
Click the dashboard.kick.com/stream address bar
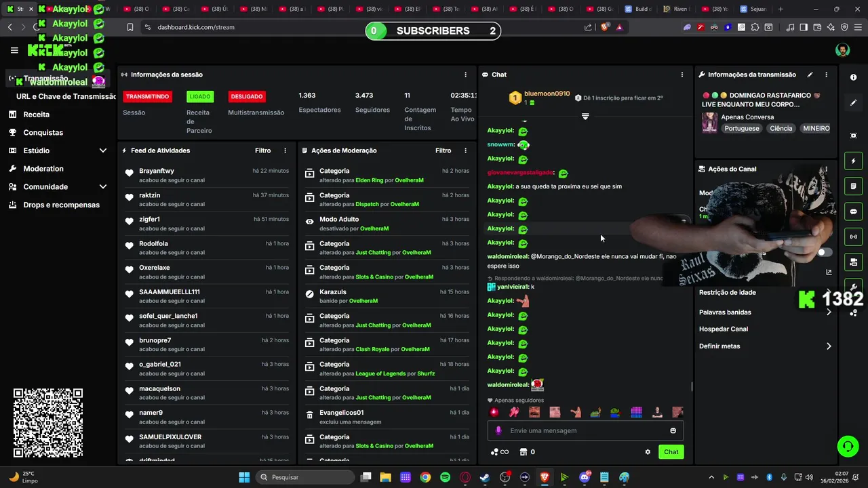point(196,27)
